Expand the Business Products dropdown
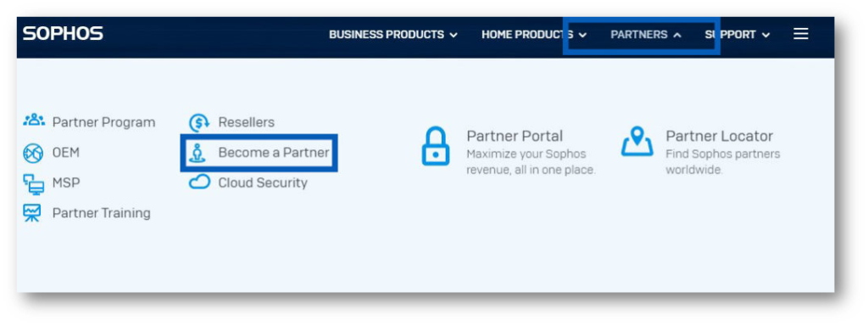 tap(393, 34)
